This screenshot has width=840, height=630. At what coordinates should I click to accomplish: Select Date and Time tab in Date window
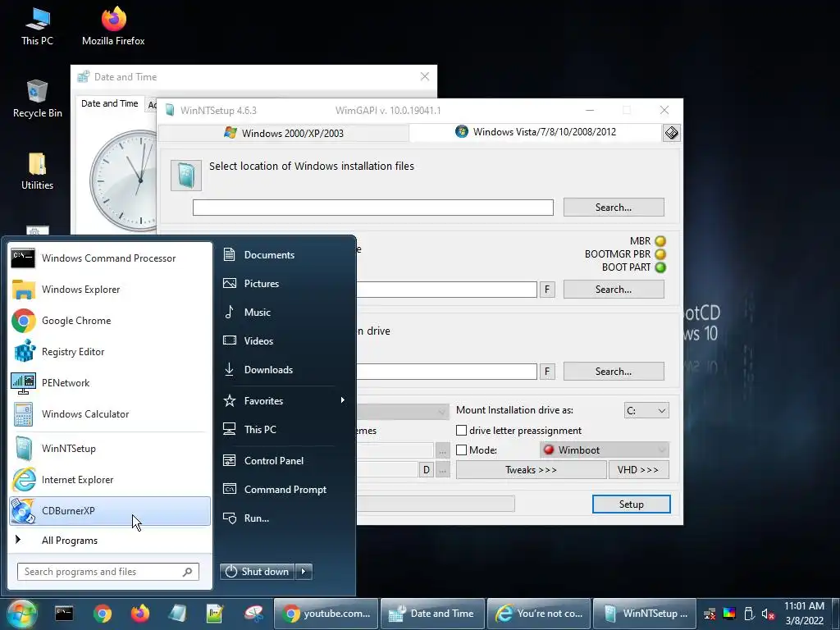point(109,103)
